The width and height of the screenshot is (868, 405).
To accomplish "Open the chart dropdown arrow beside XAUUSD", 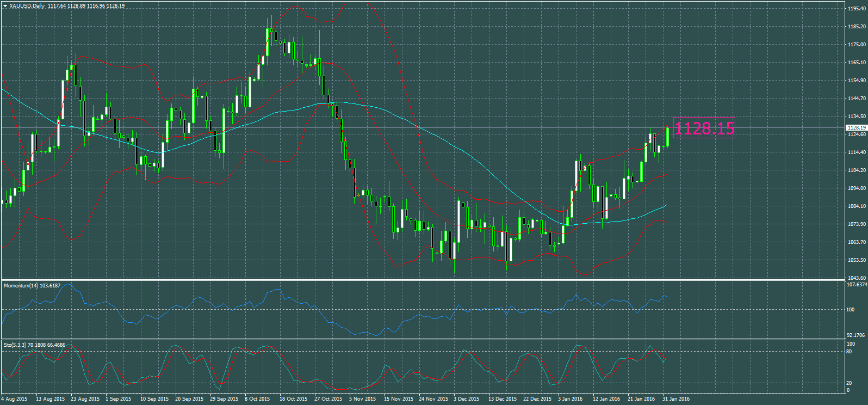I will (x=5, y=6).
